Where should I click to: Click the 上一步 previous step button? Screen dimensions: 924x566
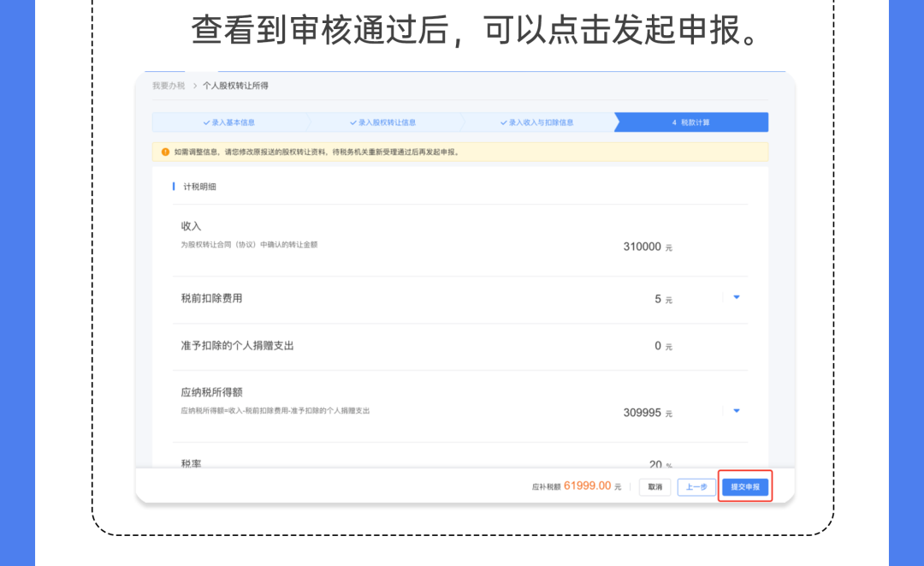tap(696, 487)
